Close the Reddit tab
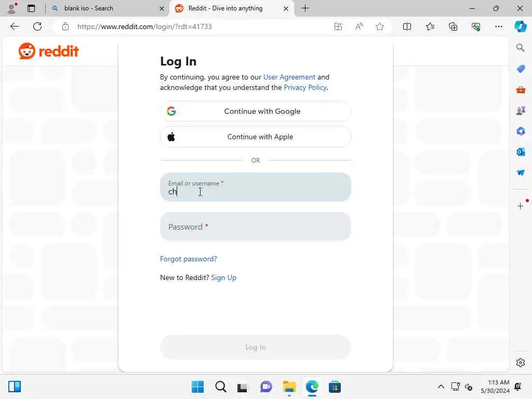The width and height of the screenshot is (532, 399). click(286, 8)
